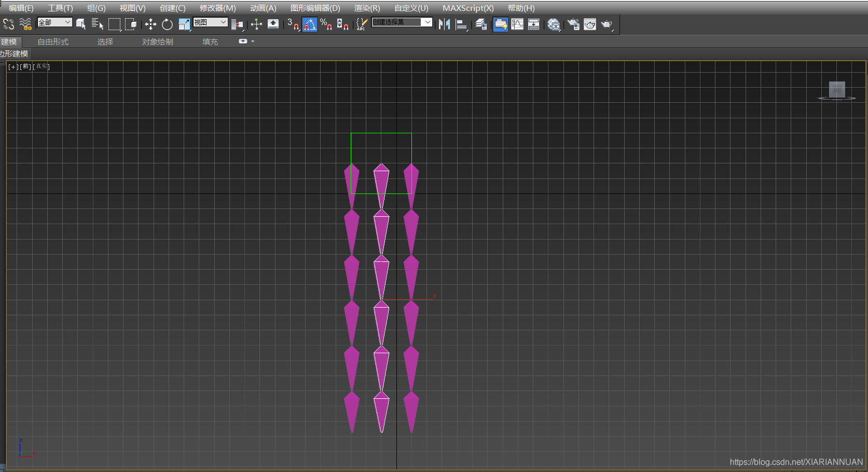Click the Use Pivot Point Center icon
Image resolution: width=868 pixels, height=472 pixels.
tap(237, 24)
